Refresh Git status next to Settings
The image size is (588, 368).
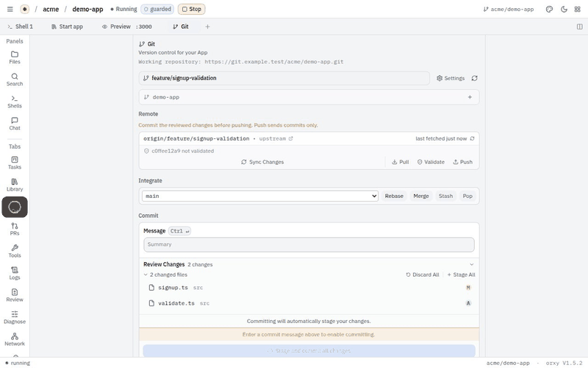point(474,78)
